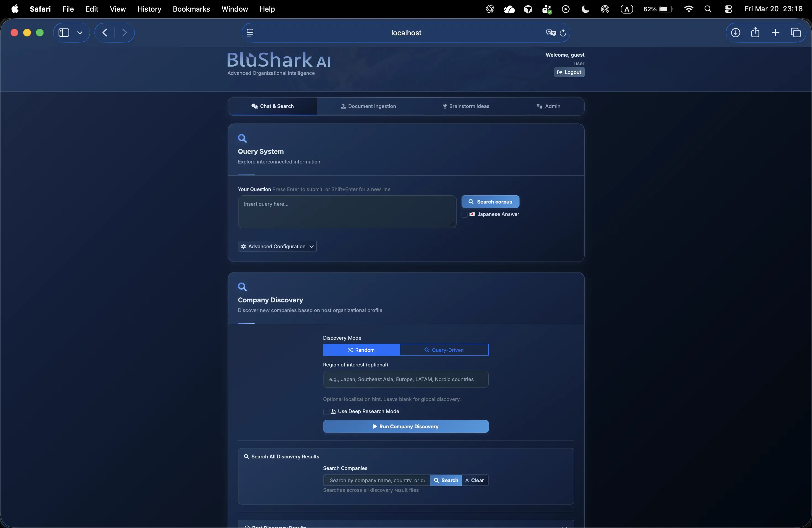Switch discovery mode to Query-Driven
812x528 pixels.
click(444, 350)
